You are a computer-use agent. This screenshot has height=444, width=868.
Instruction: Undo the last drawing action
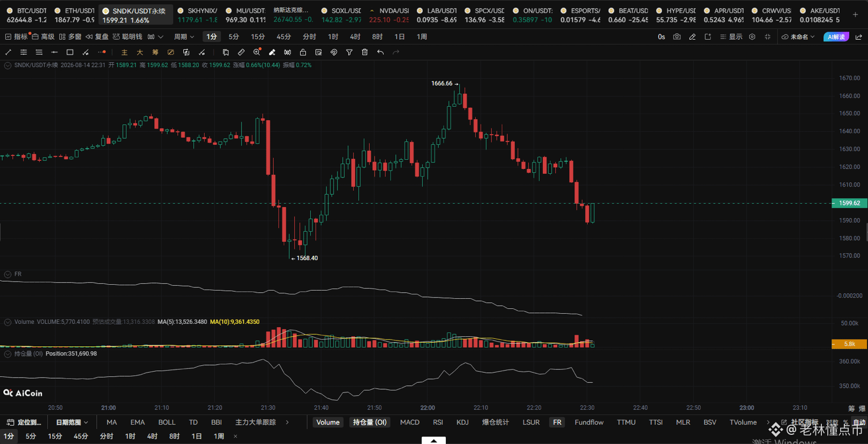coord(380,52)
